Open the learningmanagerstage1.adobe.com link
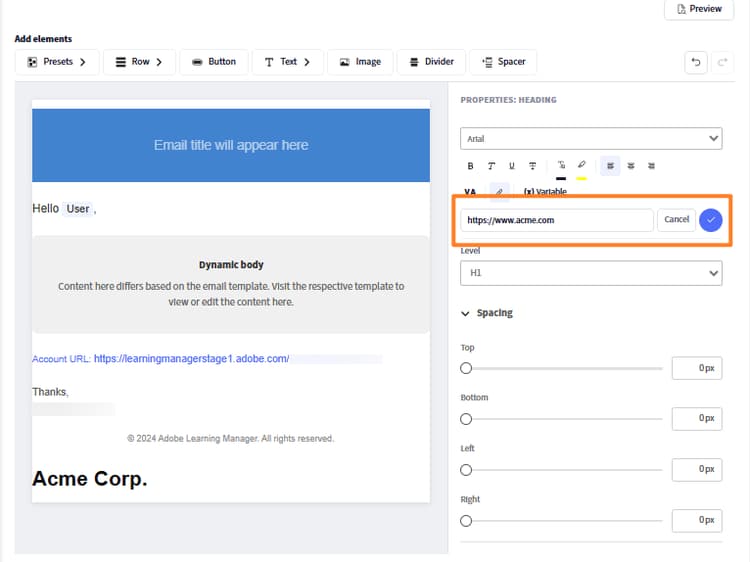The image size is (750, 562). 191,359
